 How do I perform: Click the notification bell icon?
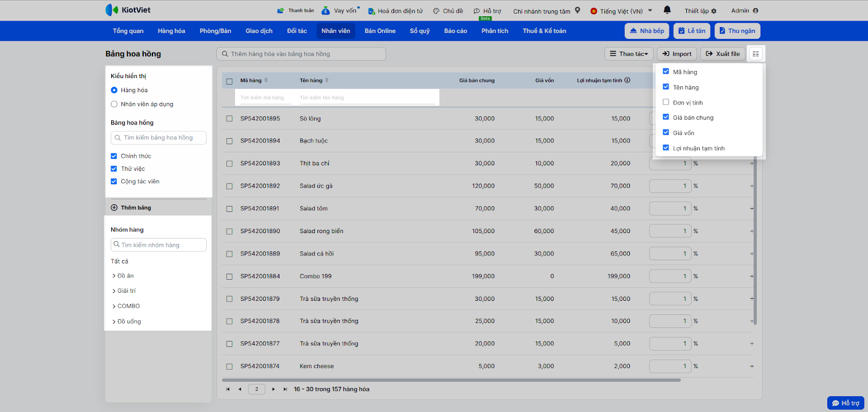pyautogui.click(x=667, y=10)
